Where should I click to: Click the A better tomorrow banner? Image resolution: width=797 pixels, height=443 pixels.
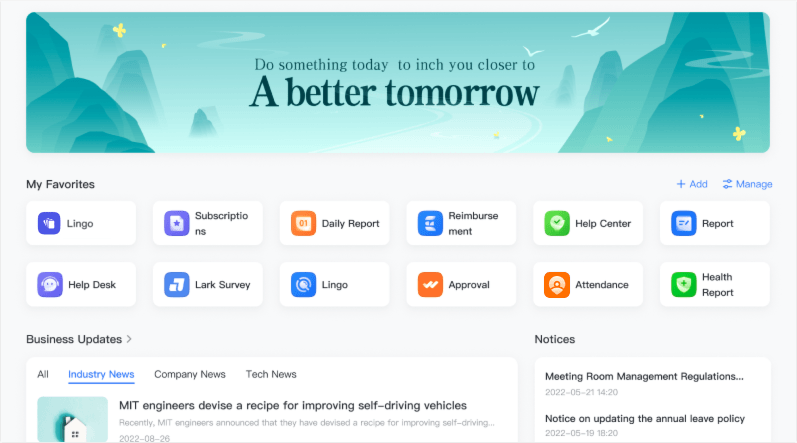click(x=398, y=82)
